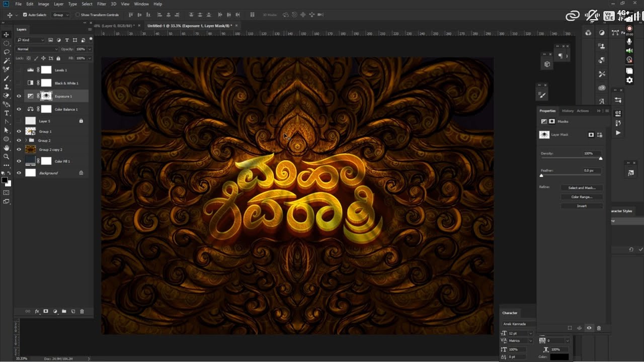This screenshot has width=644, height=362.
Task: Open the 3D panel cube icon
Action: [547, 64]
